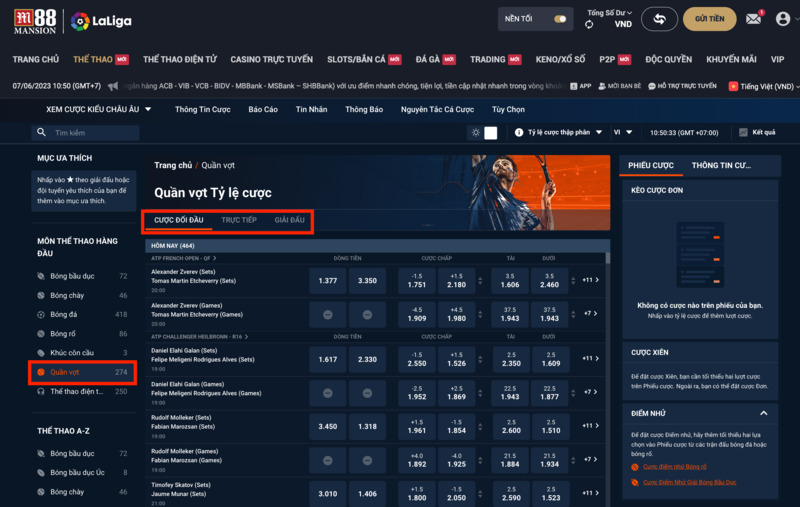Click the search magnifier icon
Screen dimensions: 800x507
(41, 132)
